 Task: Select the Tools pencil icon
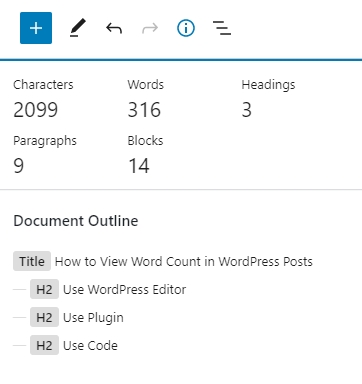click(x=78, y=28)
